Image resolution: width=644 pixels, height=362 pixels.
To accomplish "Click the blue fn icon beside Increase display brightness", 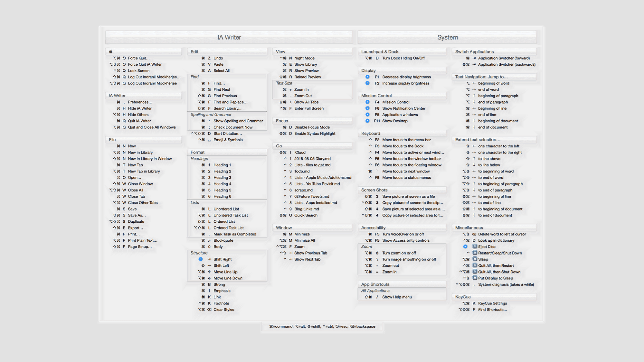I will point(367,83).
